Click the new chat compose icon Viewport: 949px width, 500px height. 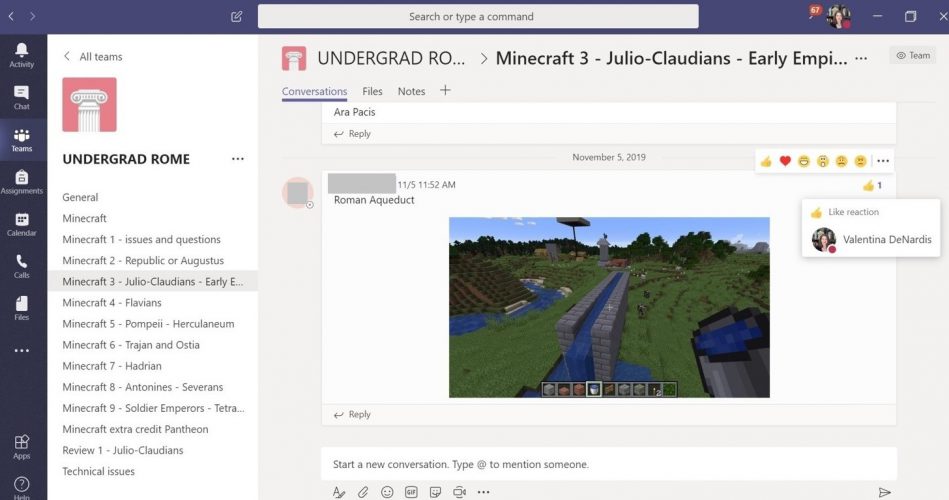tap(236, 16)
